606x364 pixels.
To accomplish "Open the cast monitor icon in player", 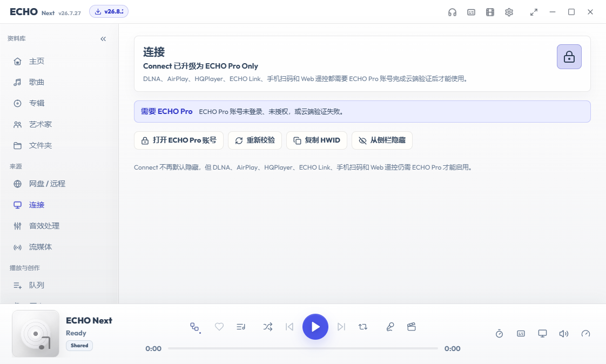I will point(543,333).
